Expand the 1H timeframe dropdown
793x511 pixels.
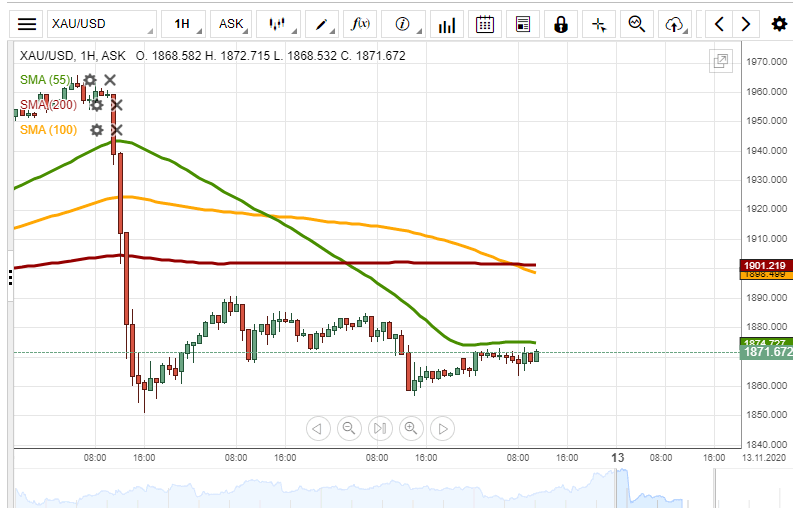pyautogui.click(x=185, y=24)
